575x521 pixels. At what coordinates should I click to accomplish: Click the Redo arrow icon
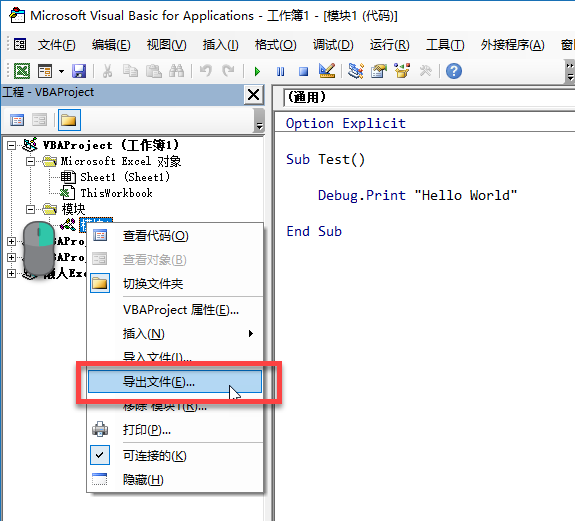pos(228,71)
